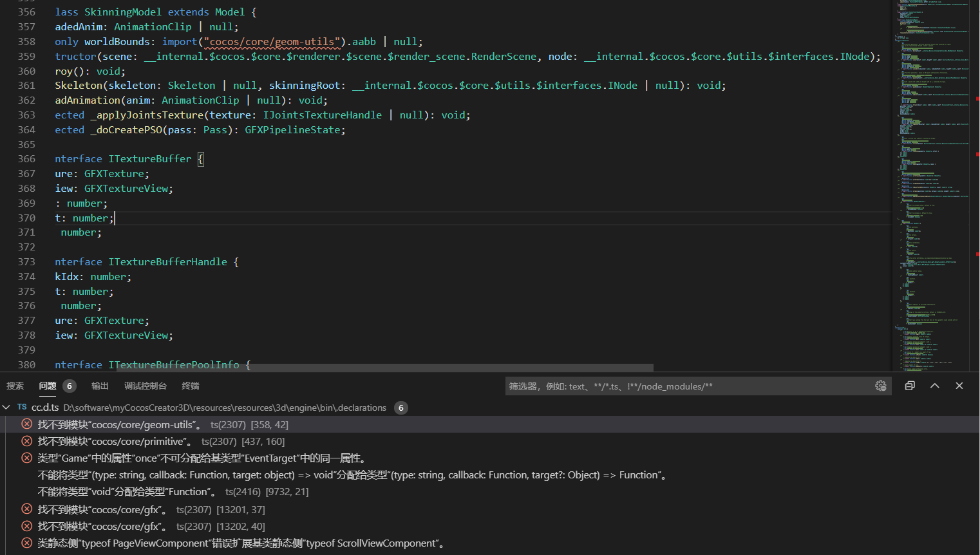Switch to the 调试控制台 tab
This screenshot has height=555, width=980.
146,386
